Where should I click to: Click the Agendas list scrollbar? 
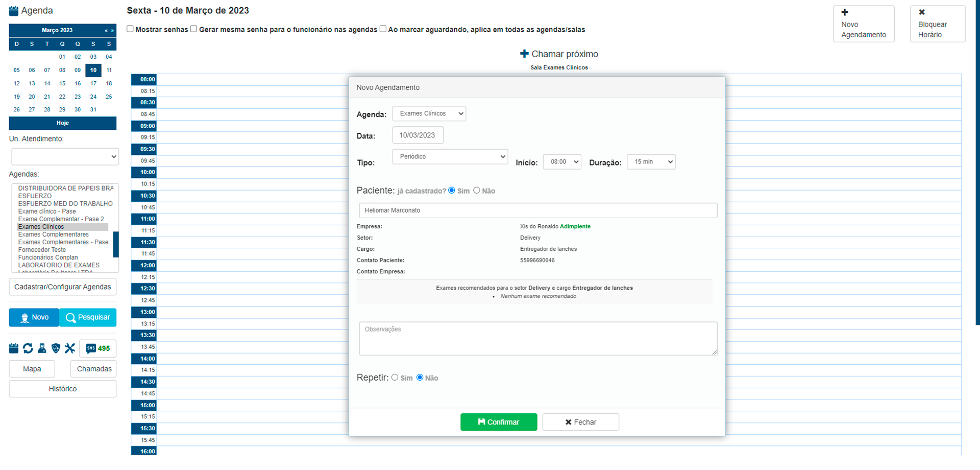pos(116,244)
